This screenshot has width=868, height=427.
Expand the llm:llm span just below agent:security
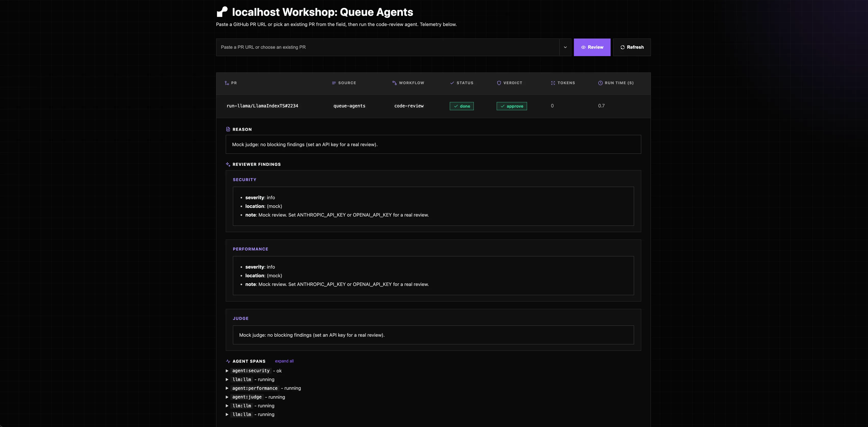(x=227, y=380)
